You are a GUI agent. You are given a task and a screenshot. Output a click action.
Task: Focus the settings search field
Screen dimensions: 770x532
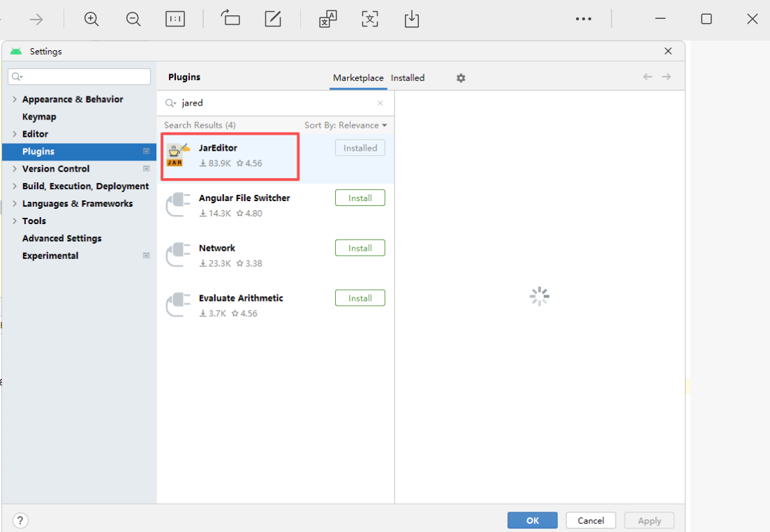pos(79,77)
